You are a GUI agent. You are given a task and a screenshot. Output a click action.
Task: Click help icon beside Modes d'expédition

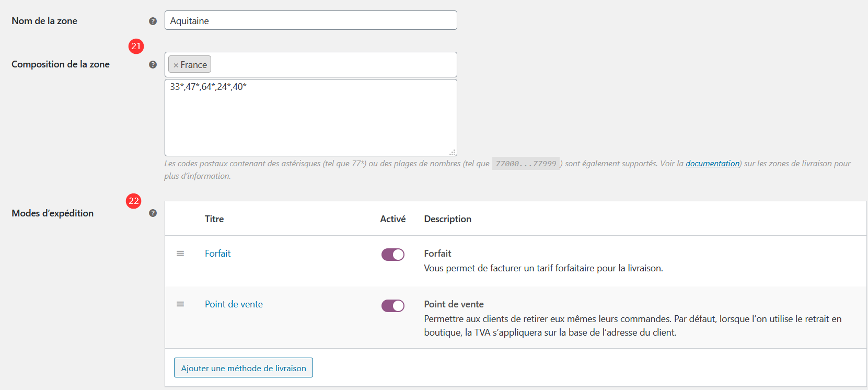[153, 213]
